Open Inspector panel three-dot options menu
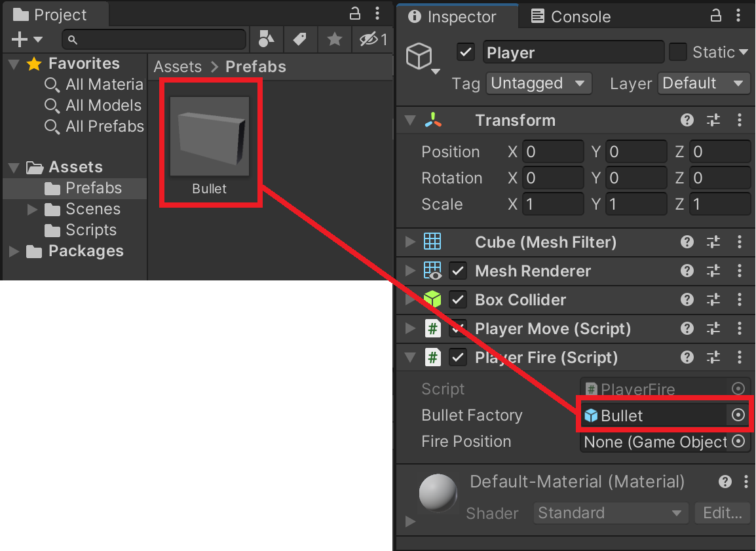The image size is (756, 551). 738,16
